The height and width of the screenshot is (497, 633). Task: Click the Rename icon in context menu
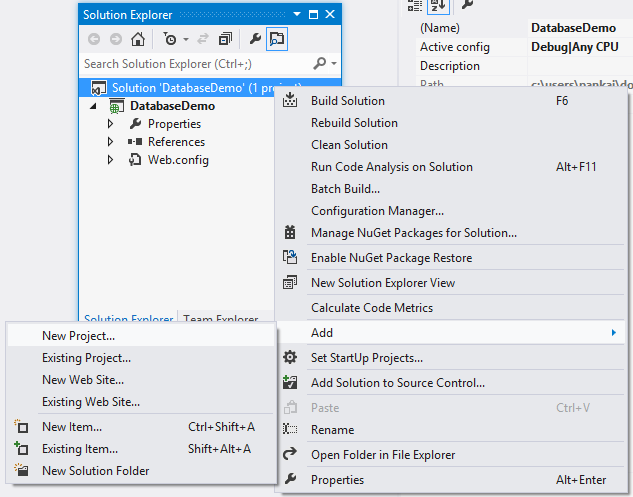290,429
